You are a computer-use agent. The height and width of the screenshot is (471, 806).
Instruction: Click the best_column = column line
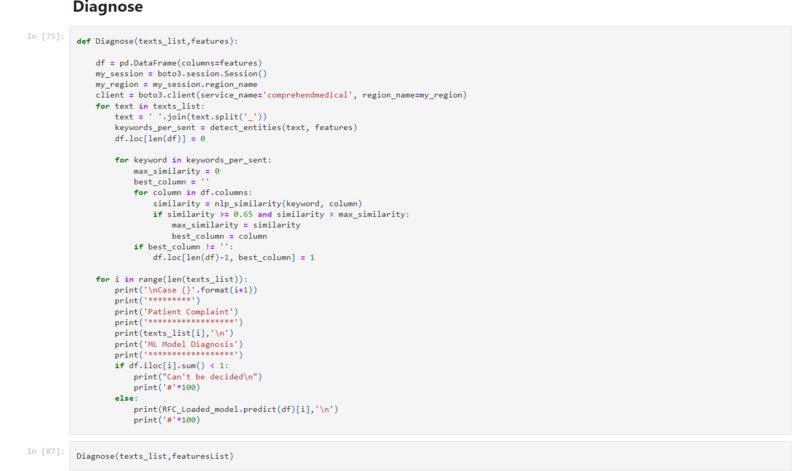[219, 237]
